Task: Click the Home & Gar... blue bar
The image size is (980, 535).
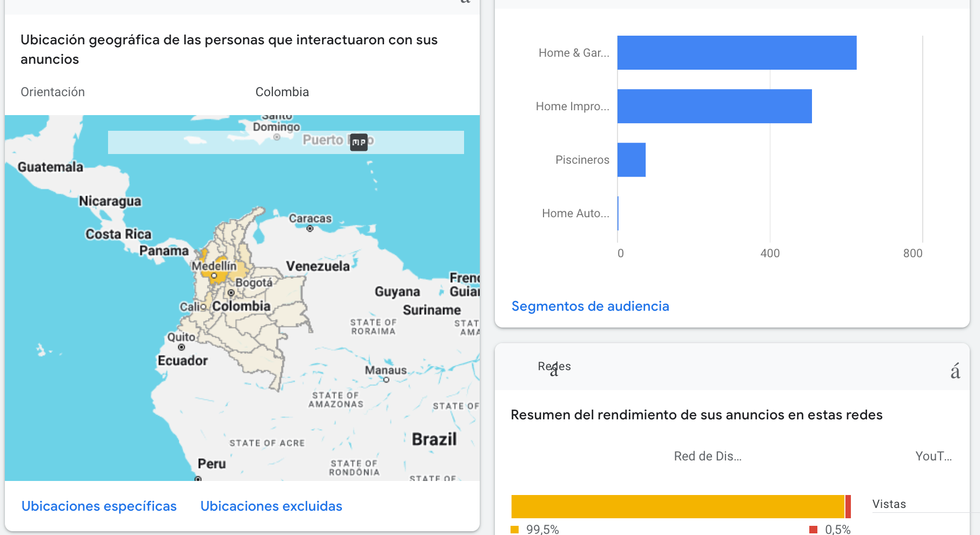Action: (737, 52)
